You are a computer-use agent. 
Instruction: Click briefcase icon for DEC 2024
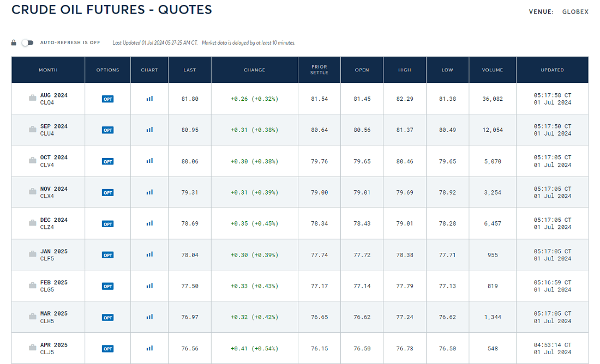coord(33,222)
